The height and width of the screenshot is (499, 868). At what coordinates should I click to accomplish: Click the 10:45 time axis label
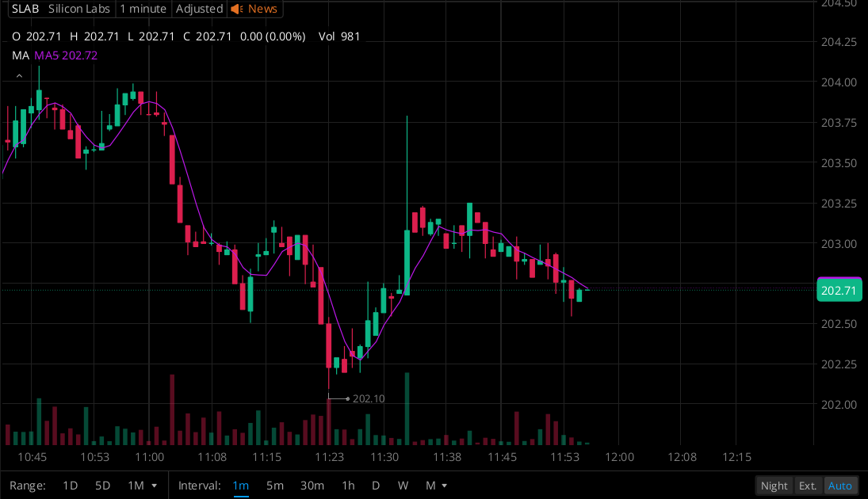[33, 457]
